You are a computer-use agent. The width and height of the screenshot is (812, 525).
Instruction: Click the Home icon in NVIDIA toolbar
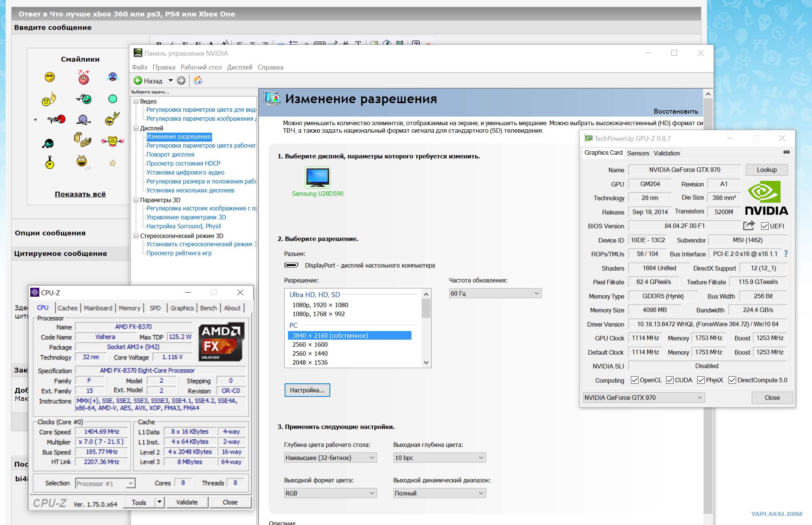click(x=198, y=80)
